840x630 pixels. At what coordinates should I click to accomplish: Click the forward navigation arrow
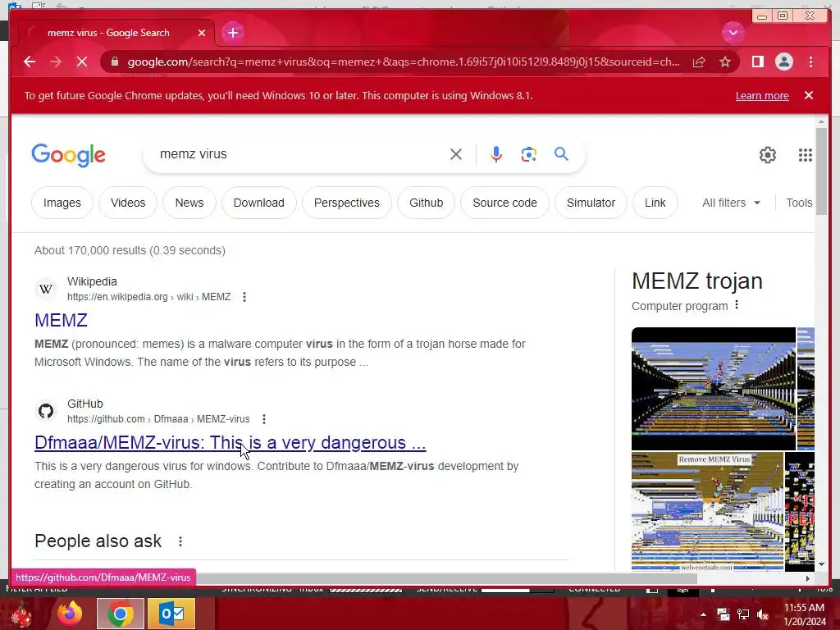pyautogui.click(x=56, y=62)
